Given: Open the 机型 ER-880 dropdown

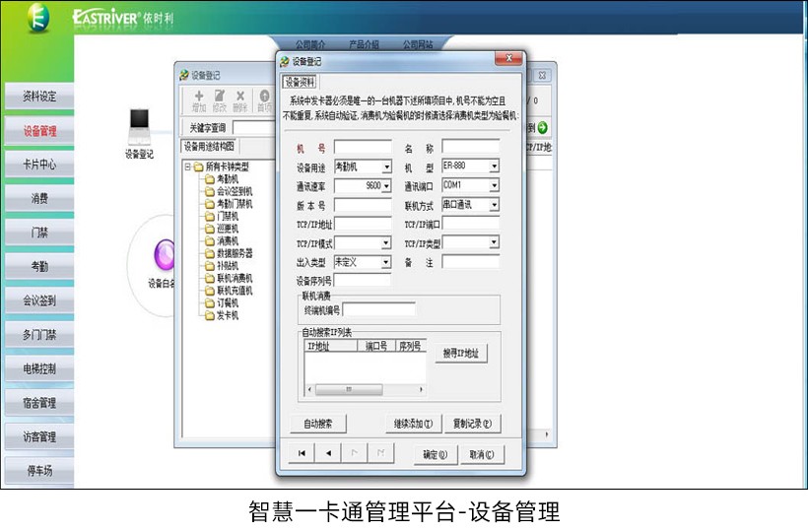Looking at the screenshot, I should click(x=494, y=166).
